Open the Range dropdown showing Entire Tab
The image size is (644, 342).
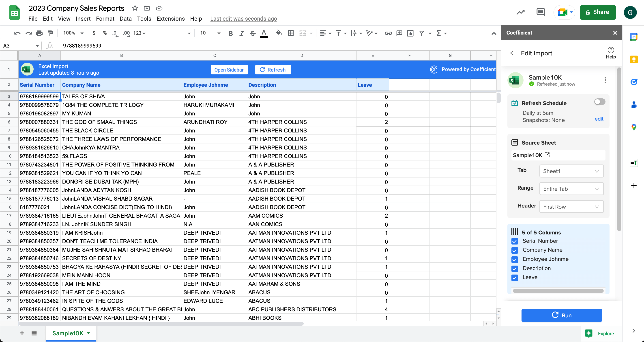pos(571,189)
